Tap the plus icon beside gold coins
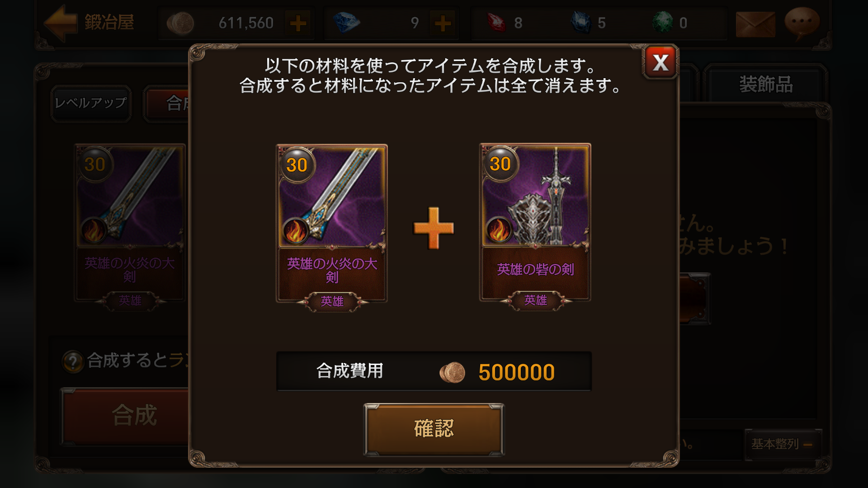The height and width of the screenshot is (488, 868). 298,23
